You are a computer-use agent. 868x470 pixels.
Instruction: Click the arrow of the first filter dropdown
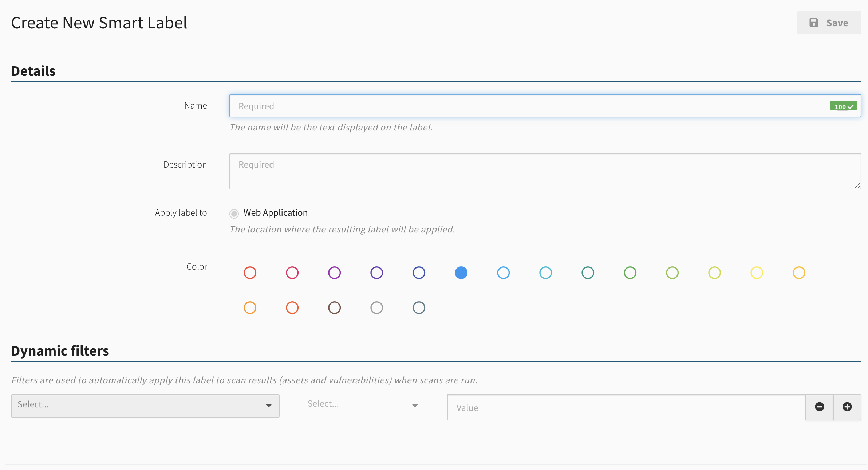click(x=268, y=406)
